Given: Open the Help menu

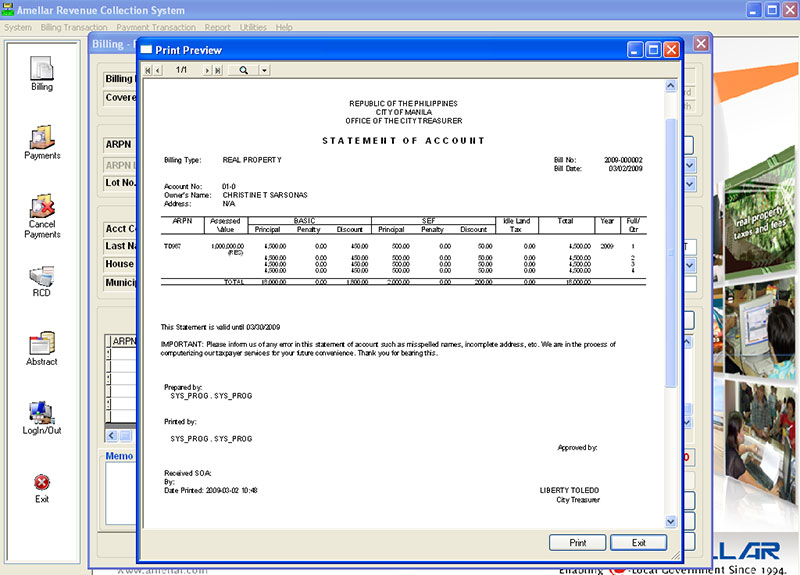Looking at the screenshot, I should click(x=284, y=27).
